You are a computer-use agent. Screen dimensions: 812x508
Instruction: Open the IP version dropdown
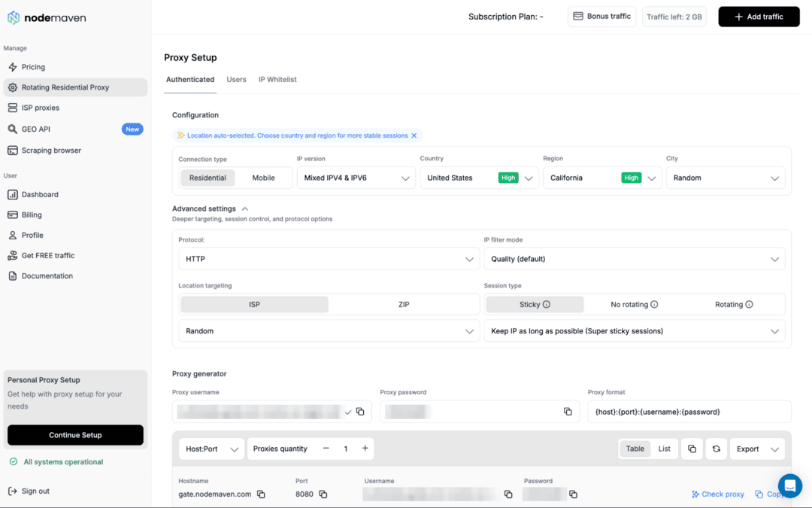pyautogui.click(x=356, y=178)
